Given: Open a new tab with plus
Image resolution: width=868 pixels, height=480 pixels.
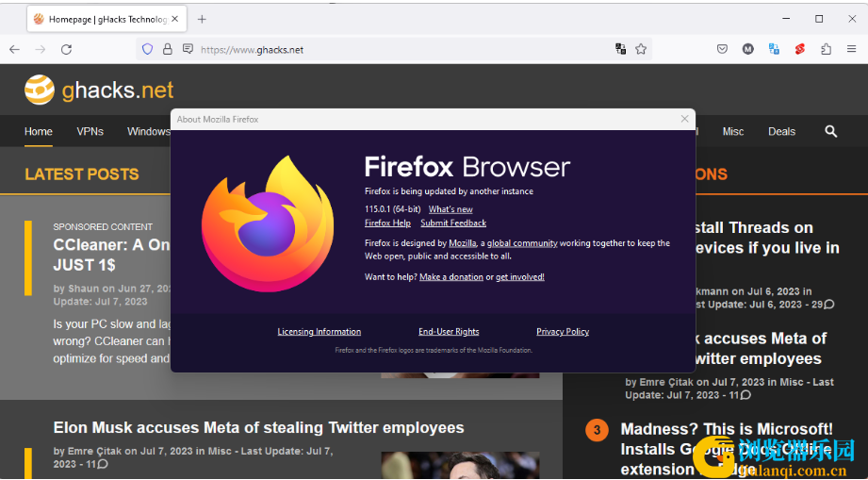Looking at the screenshot, I should [x=202, y=20].
